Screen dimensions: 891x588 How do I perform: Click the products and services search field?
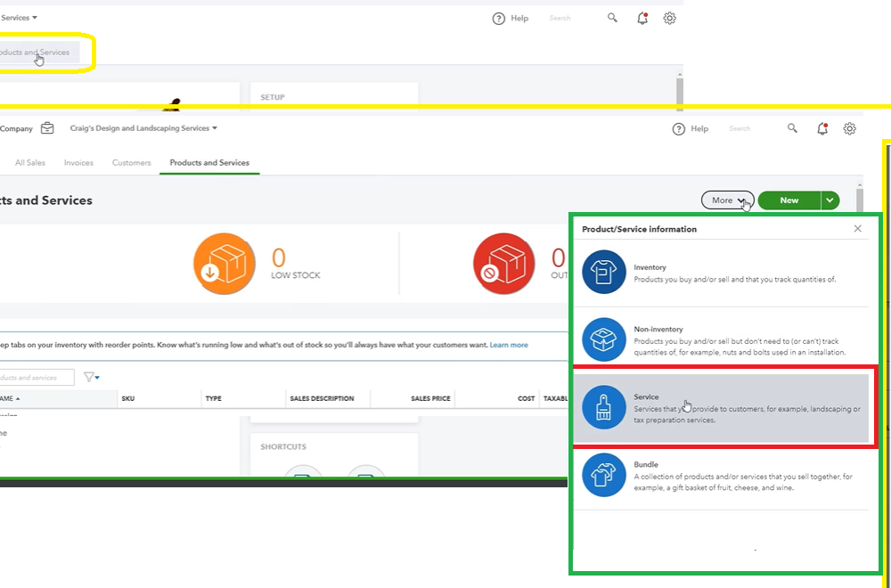pyautogui.click(x=36, y=378)
